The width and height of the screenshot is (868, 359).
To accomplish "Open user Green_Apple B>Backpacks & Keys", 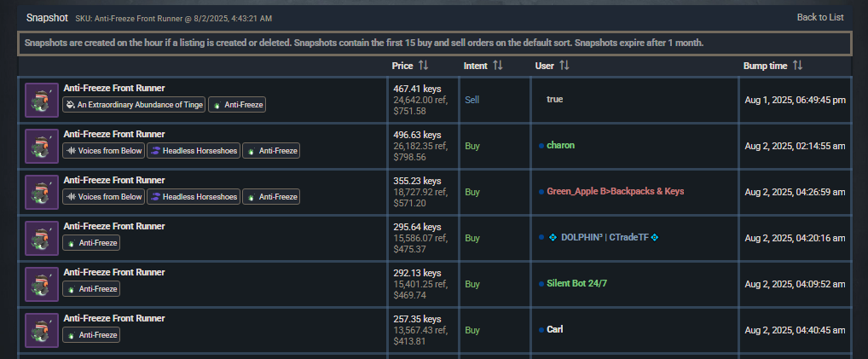I will (615, 191).
